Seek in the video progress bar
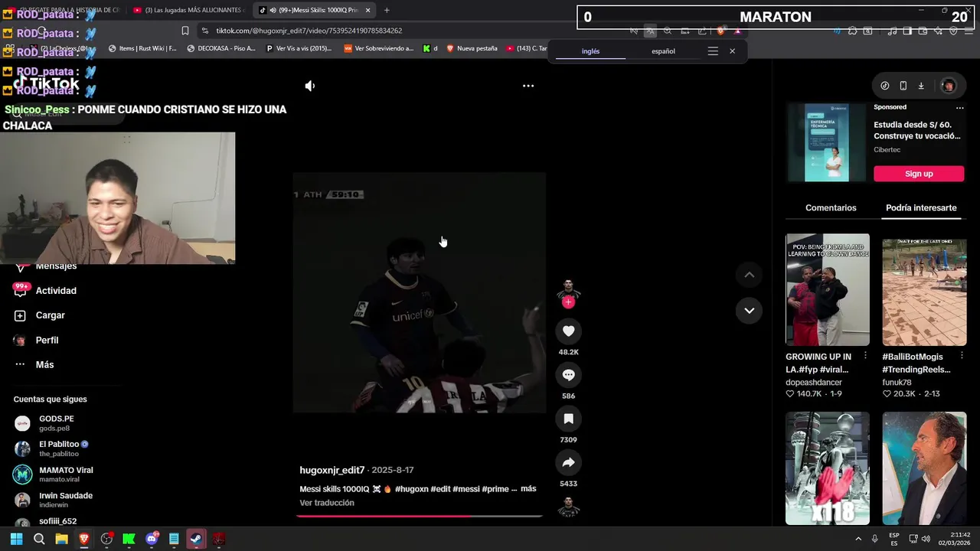Image resolution: width=980 pixels, height=551 pixels. coord(420,516)
